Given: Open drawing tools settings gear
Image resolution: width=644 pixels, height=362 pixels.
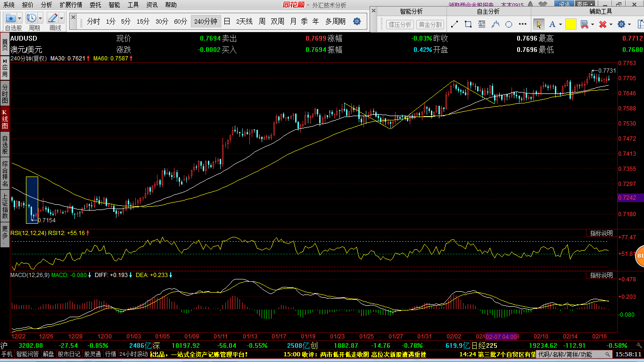Looking at the screenshot, I should [621, 25].
